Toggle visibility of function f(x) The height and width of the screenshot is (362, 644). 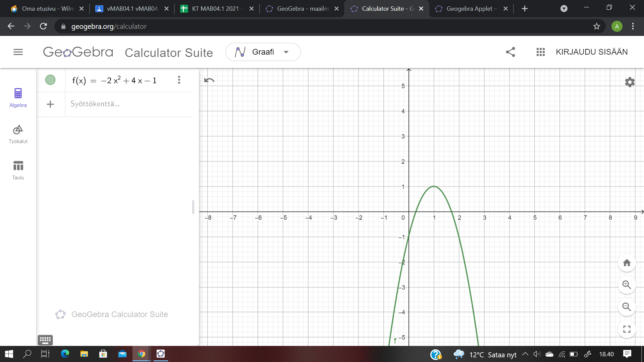(x=50, y=80)
